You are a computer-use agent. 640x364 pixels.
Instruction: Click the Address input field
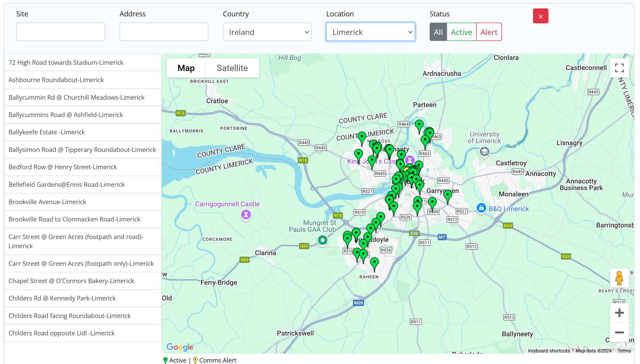point(164,32)
